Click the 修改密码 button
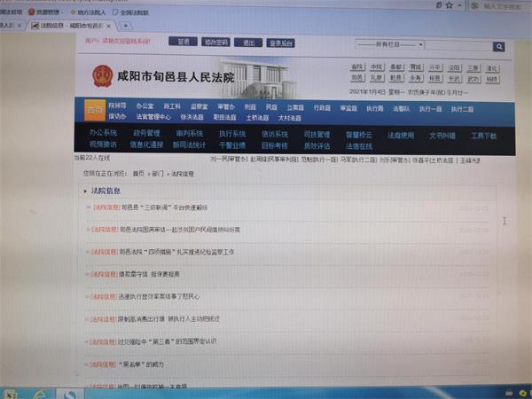The width and height of the screenshot is (532, 399). point(215,42)
